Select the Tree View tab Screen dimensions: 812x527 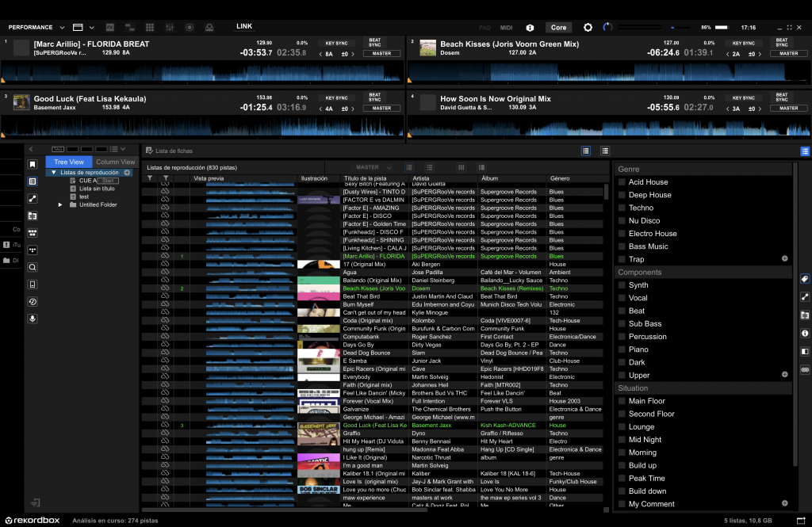69,162
